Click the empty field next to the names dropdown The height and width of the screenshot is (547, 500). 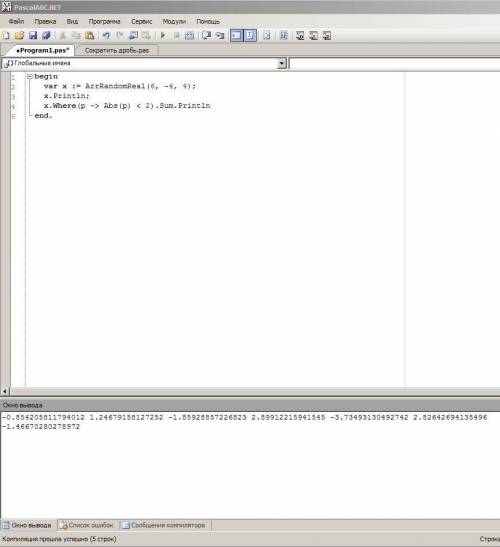click(x=395, y=63)
